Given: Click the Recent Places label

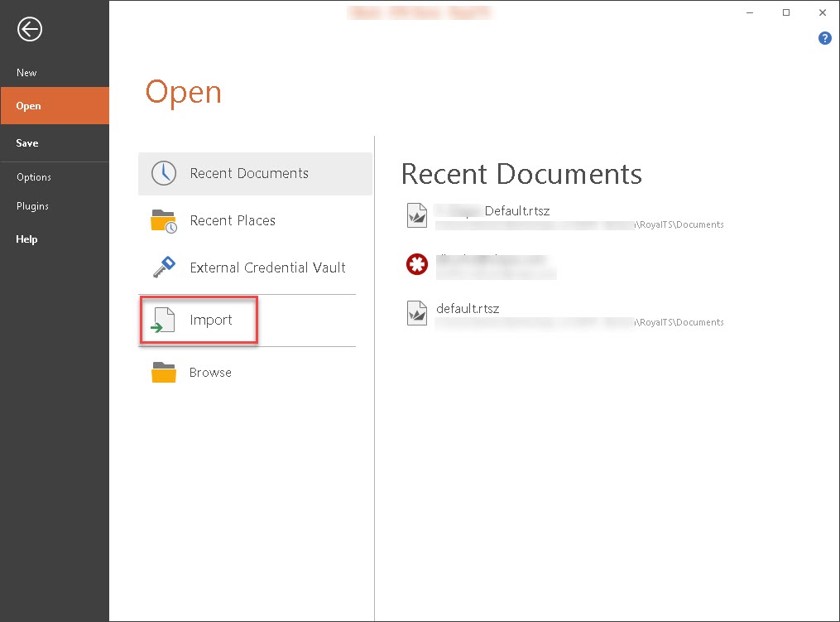Looking at the screenshot, I should 233,221.
